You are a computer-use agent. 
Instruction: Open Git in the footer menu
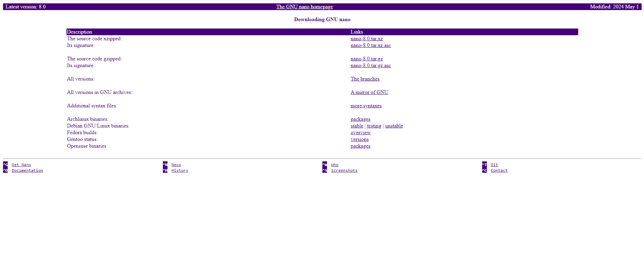pos(494,165)
